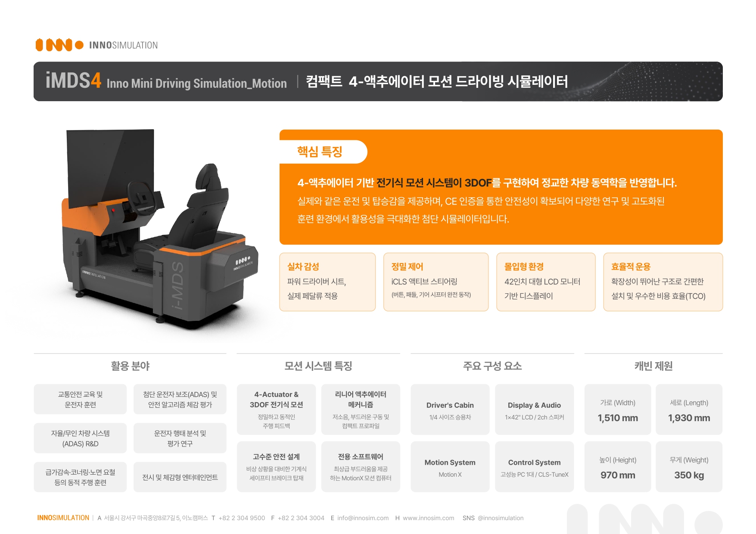
Task: Select the "핵심 특징" tab label
Action: [320, 152]
